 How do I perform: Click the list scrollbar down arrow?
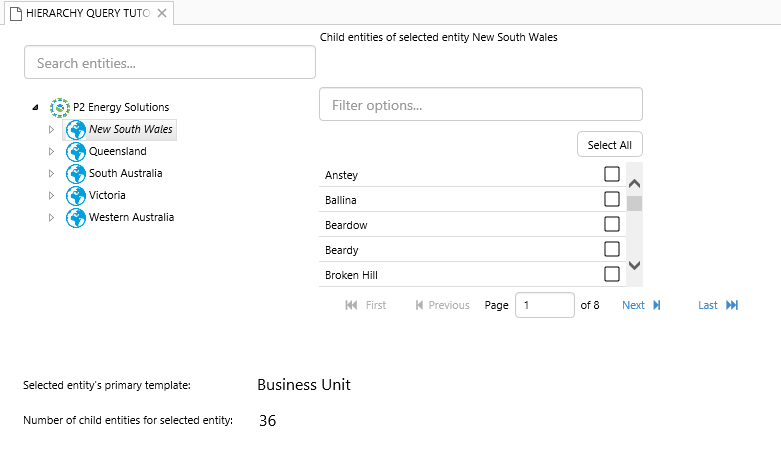coord(634,266)
